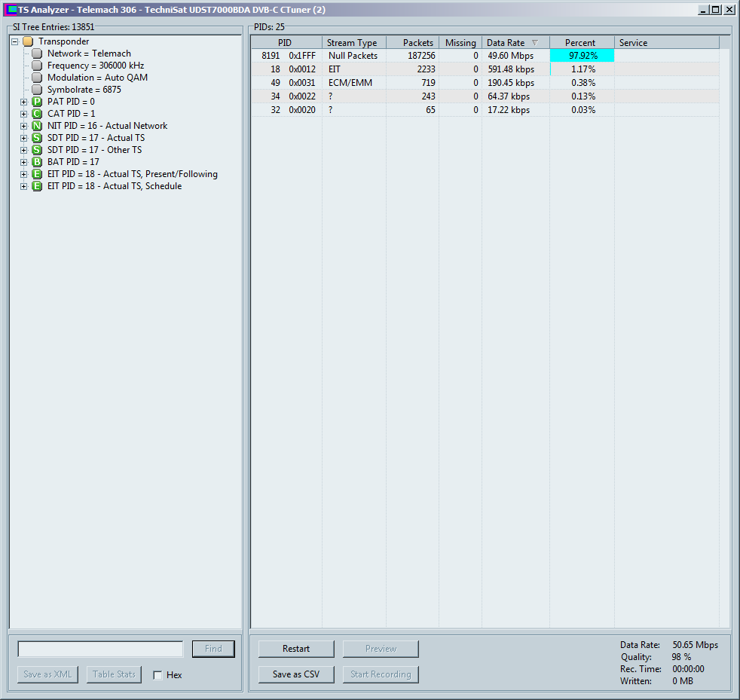Click the Start Recording button
This screenshot has width=740, height=700.
pos(381,674)
